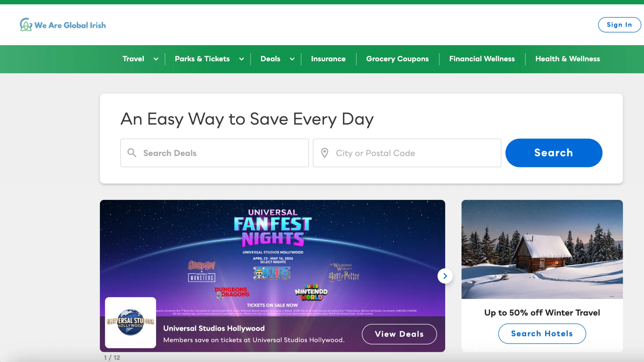Image resolution: width=644 pixels, height=362 pixels.
Task: Advance carousel with the next arrow
Action: click(445, 276)
